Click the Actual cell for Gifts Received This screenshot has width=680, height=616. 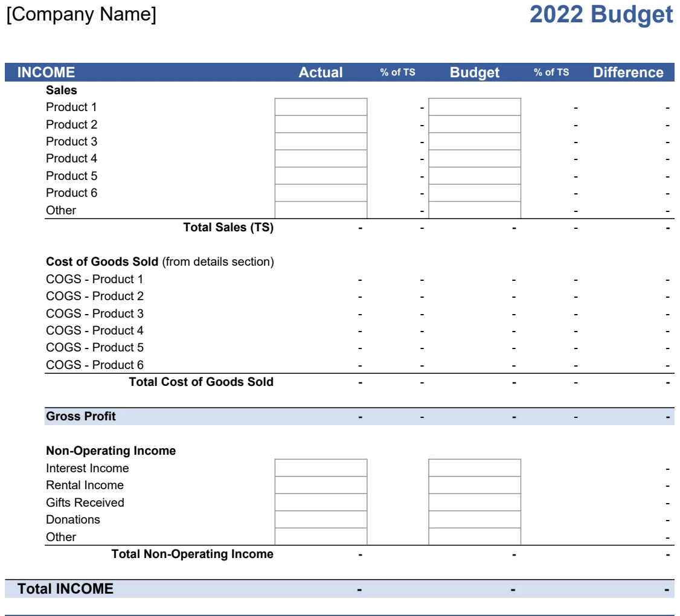[321, 502]
